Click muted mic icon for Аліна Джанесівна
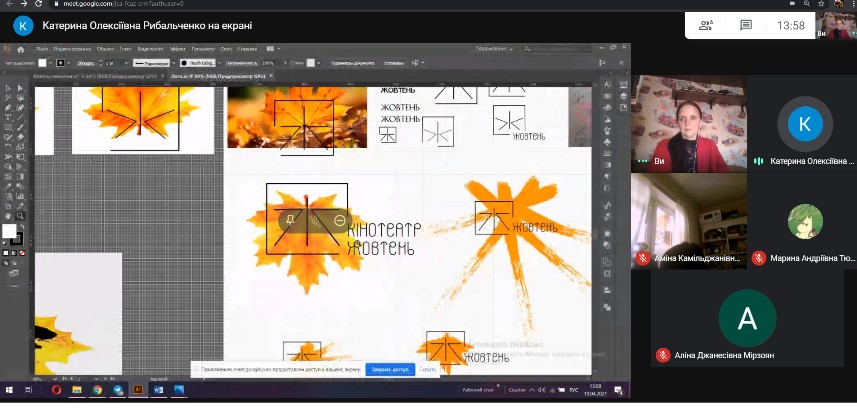The width and height of the screenshot is (857, 410). click(x=662, y=355)
